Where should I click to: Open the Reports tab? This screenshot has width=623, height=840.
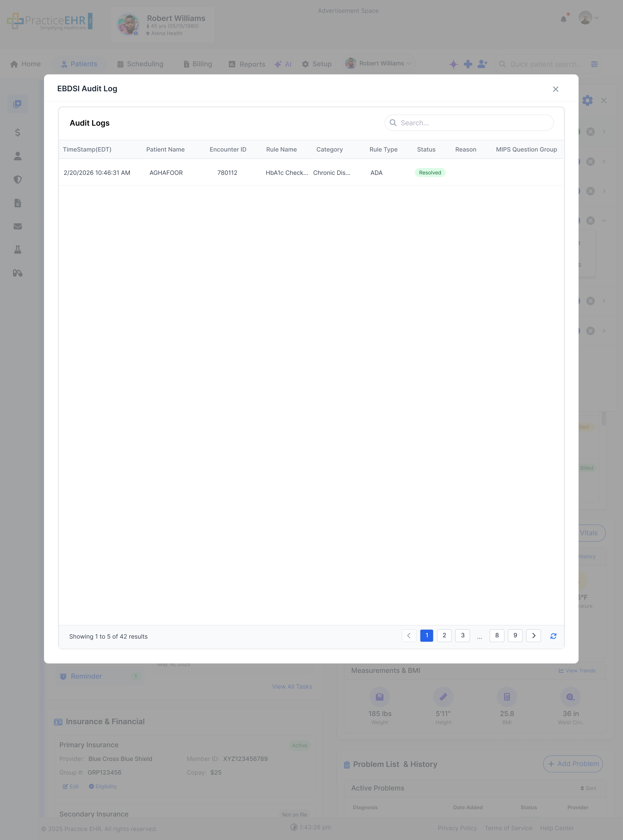tap(247, 64)
